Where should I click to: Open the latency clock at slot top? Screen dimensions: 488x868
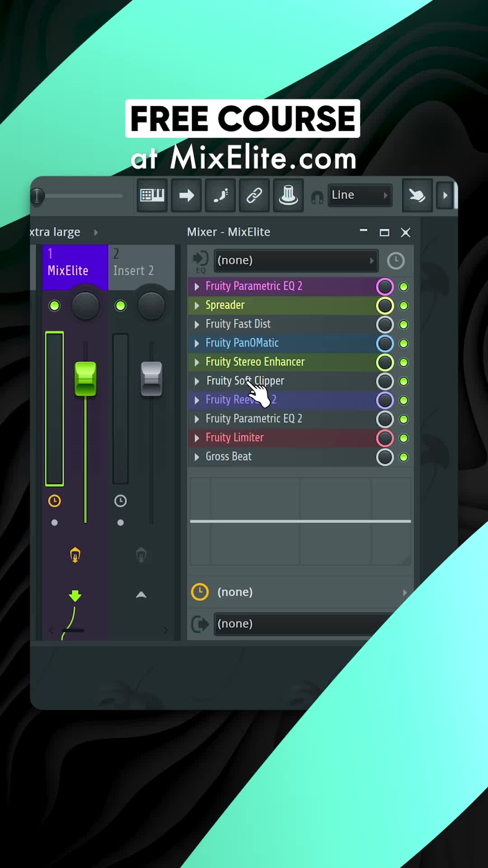396,261
